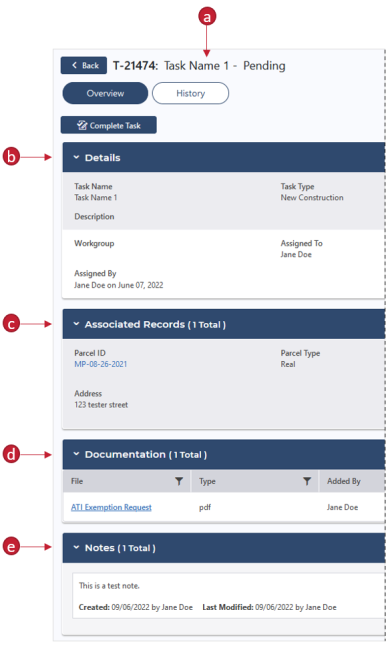Collapse the Details section chevron

(76, 157)
